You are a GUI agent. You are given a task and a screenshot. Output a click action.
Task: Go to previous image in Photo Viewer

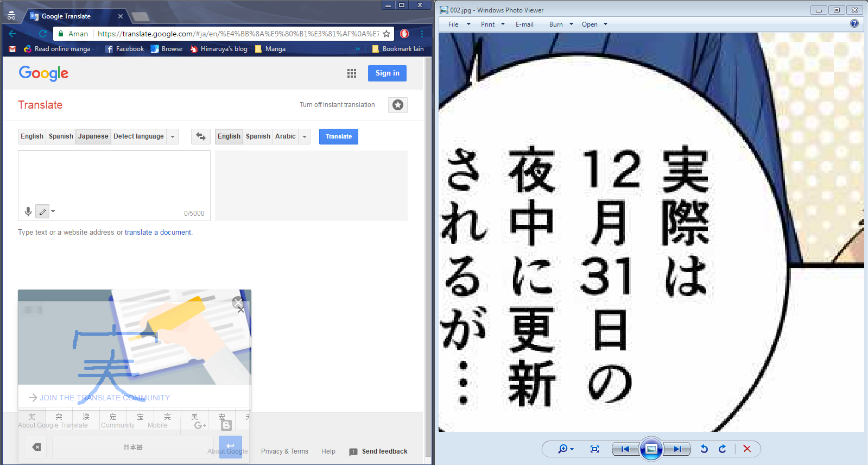click(x=625, y=449)
